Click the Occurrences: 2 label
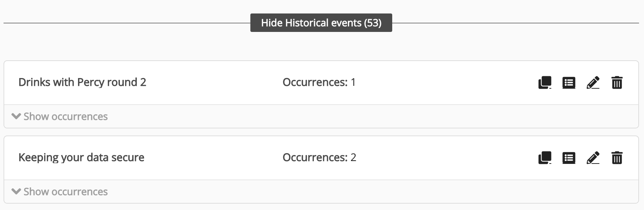This screenshot has height=210, width=644. (319, 157)
